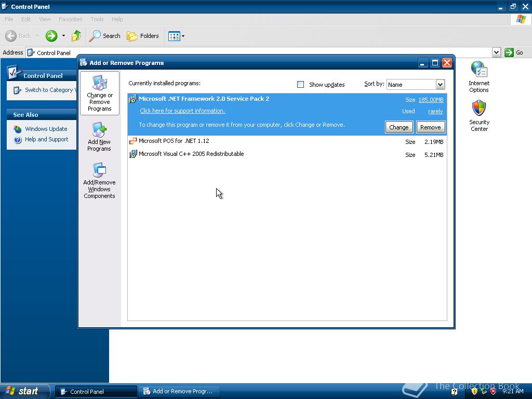Click the Control Panel address bar icon
Image resolution: width=532 pixels, height=399 pixels.
(x=31, y=52)
